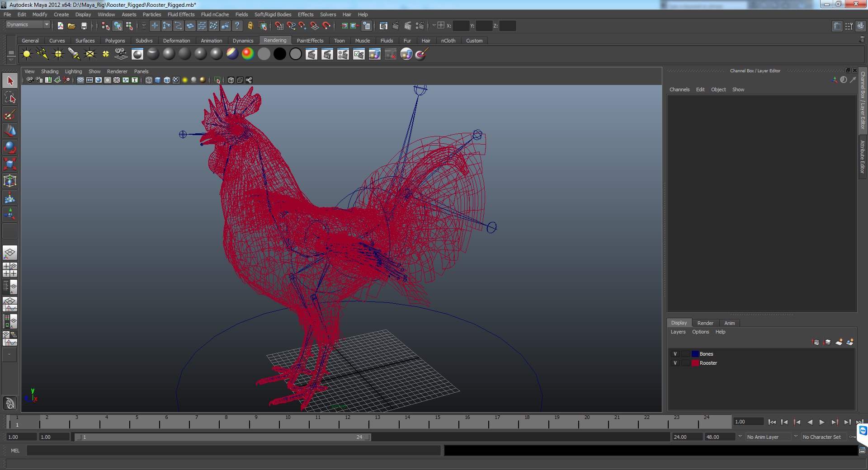Expand the toolbox bottom chevron button
The image size is (868, 470).
pos(9,355)
